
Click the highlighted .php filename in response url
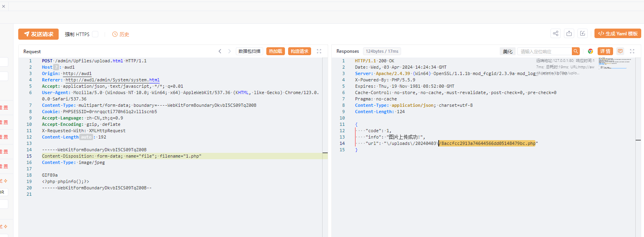[487, 143]
